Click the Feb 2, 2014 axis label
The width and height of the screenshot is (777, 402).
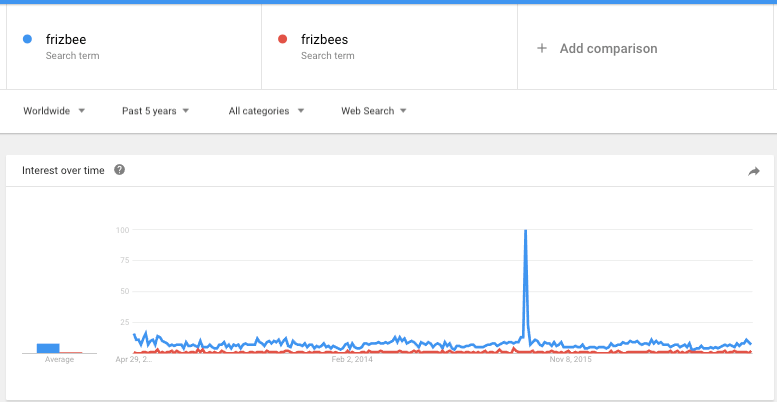pyautogui.click(x=352, y=359)
